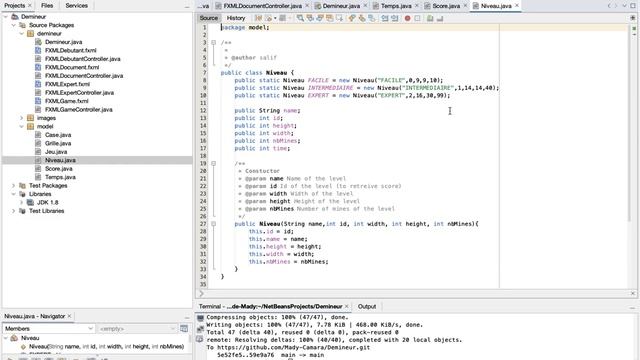Expand the Test Libraries node
The width and height of the screenshot is (640, 360).
[13, 211]
